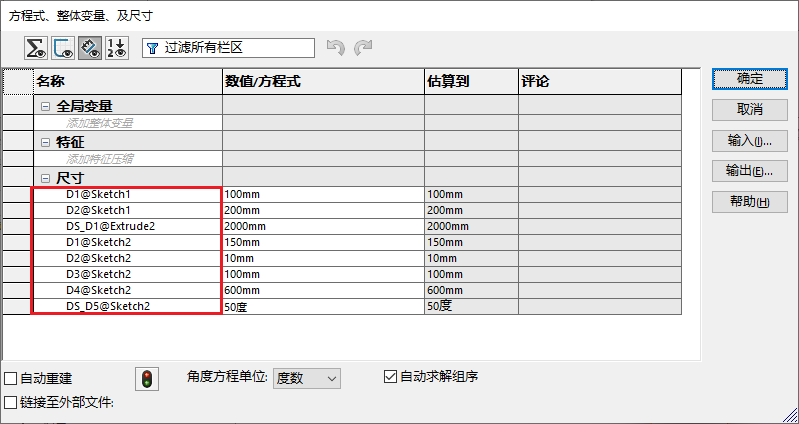Select the D4@Sketch2 row name
Image resolution: width=799 pixels, height=424 pixels.
tap(99, 290)
